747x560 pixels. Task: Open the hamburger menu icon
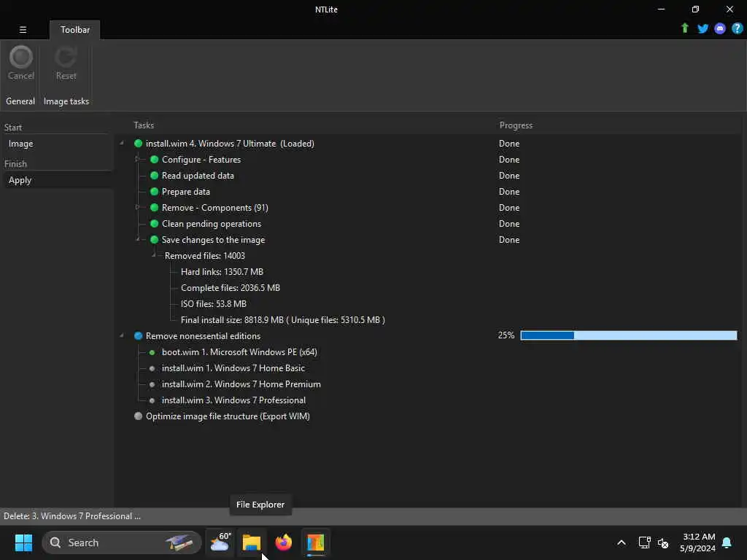coord(23,29)
